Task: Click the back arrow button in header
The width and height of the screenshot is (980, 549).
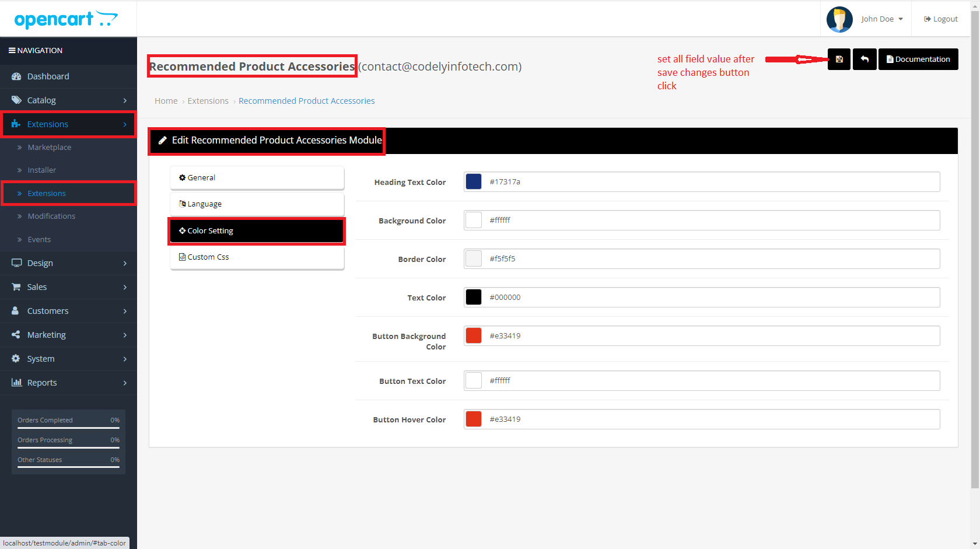Action: (864, 60)
